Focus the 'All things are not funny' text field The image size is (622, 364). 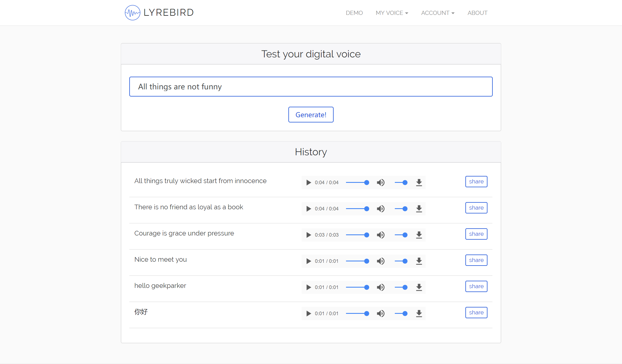[x=311, y=87]
